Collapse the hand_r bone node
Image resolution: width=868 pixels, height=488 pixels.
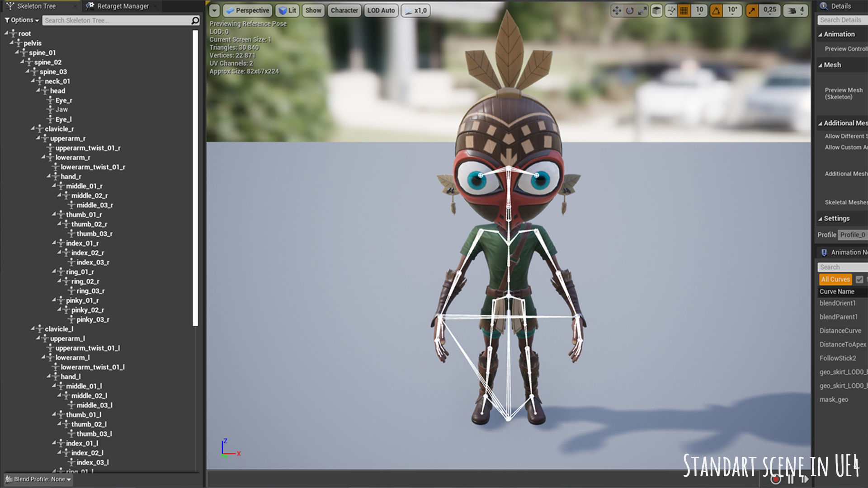(x=48, y=176)
